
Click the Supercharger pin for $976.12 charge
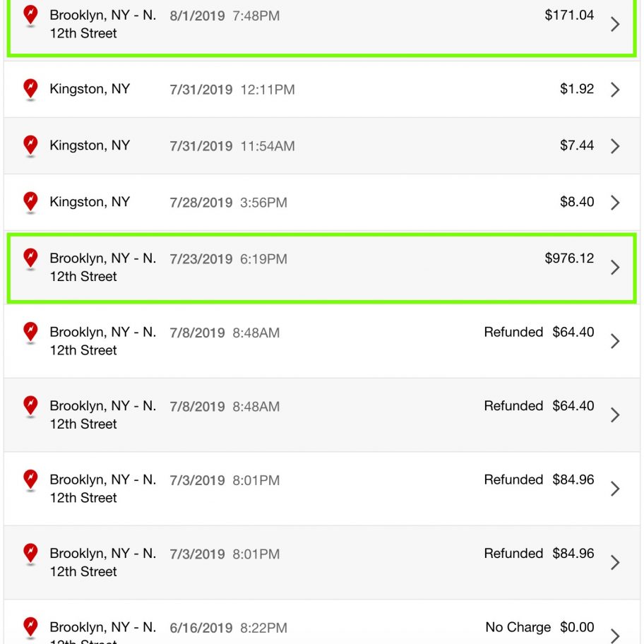point(30,259)
